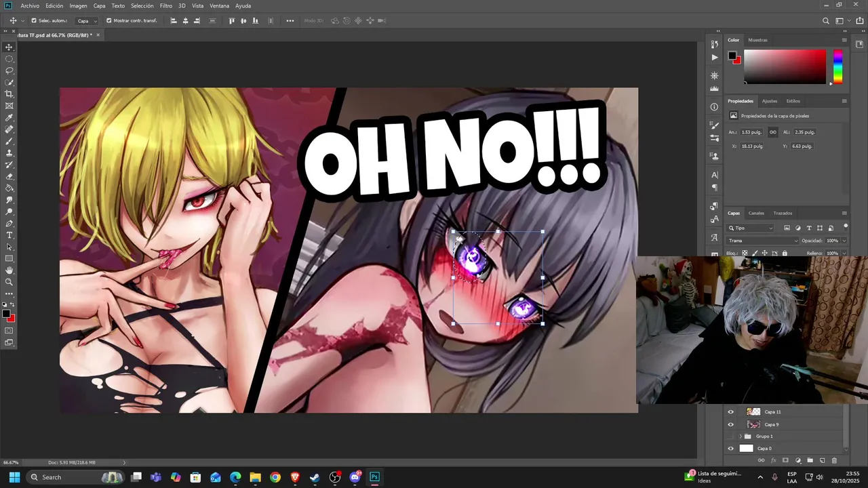The width and height of the screenshot is (868, 488).
Task: Open the Character panel icon
Action: pos(714,175)
